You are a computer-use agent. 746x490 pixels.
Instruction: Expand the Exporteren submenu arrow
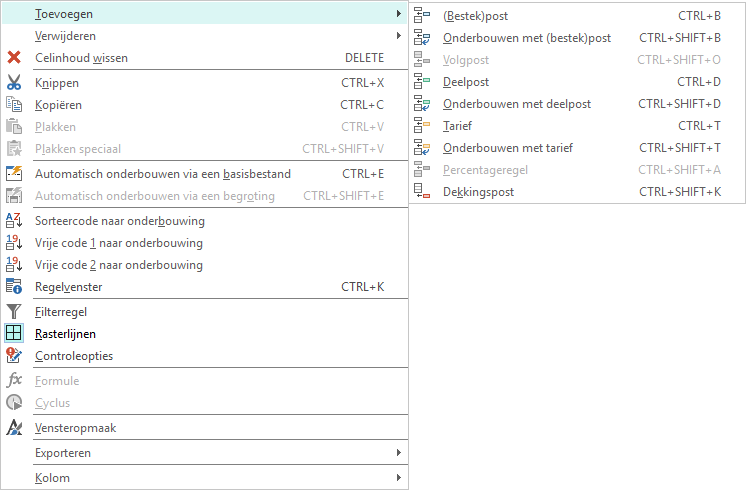[399, 453]
